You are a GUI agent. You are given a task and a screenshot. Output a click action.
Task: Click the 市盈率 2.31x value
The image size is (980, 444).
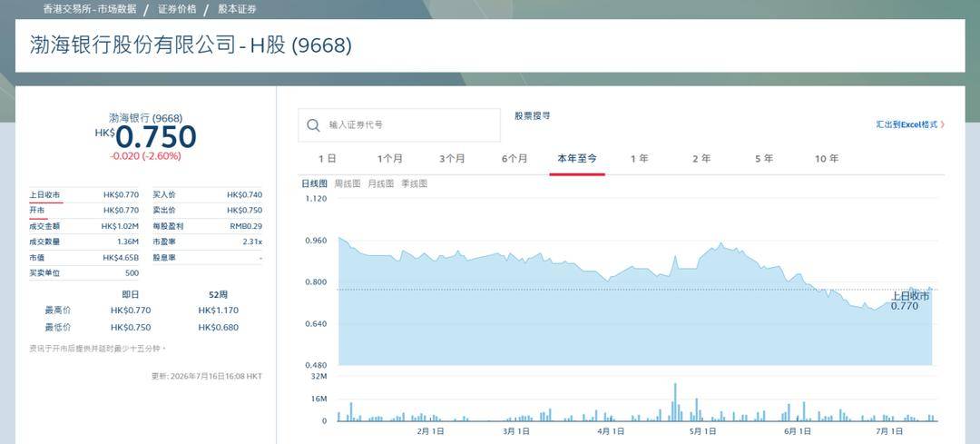[252, 242]
